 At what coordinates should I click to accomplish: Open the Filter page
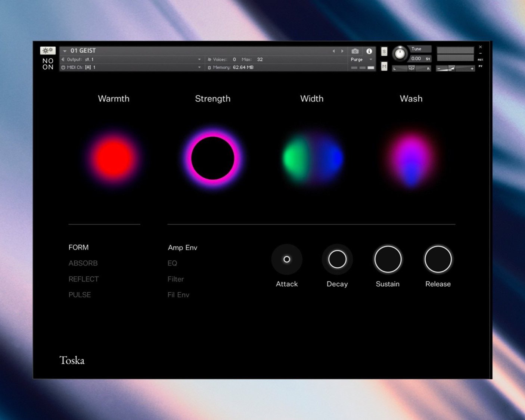pos(175,279)
